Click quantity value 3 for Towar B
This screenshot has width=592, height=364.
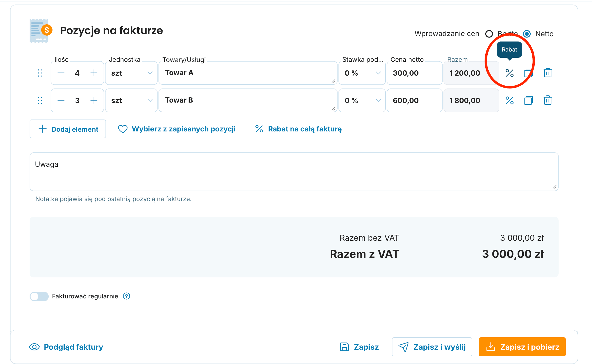77,100
